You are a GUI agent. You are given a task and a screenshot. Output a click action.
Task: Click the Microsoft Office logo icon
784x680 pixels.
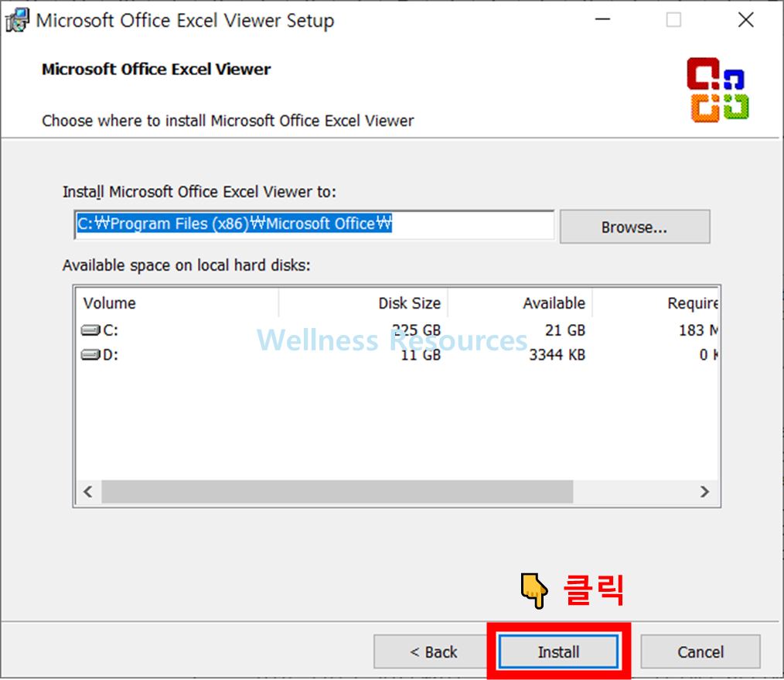coord(718,90)
